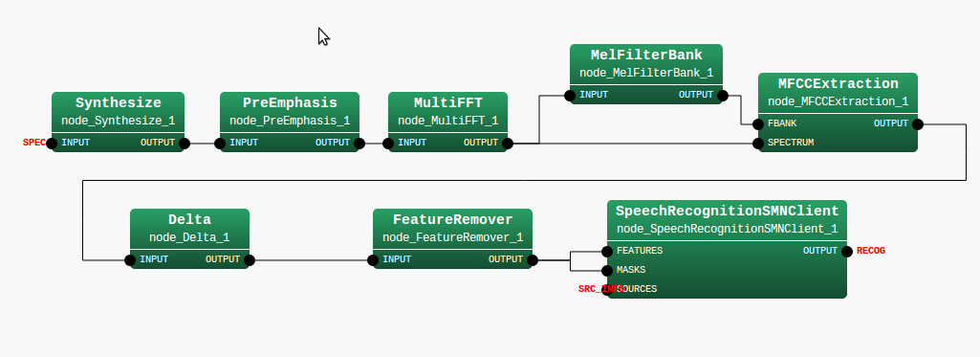Click the MelFilterBank node OUTPUT port

click(x=723, y=96)
